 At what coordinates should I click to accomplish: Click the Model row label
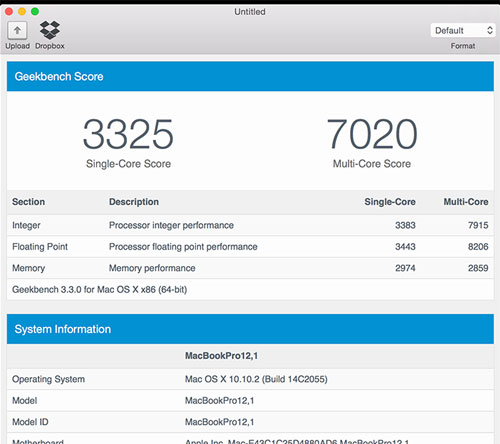[24, 401]
